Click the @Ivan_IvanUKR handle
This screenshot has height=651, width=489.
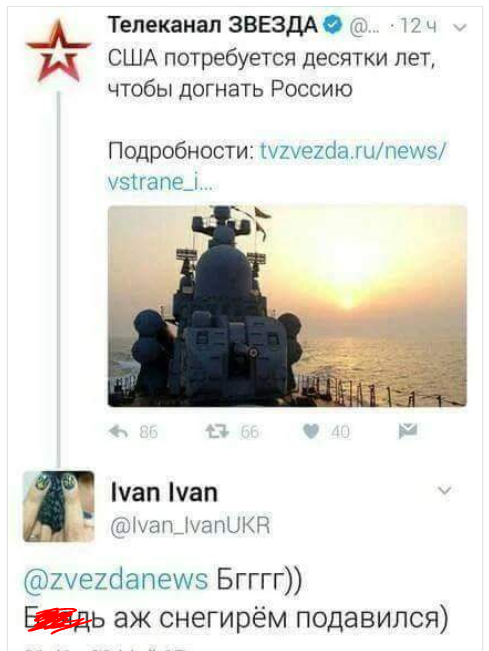coord(191,525)
